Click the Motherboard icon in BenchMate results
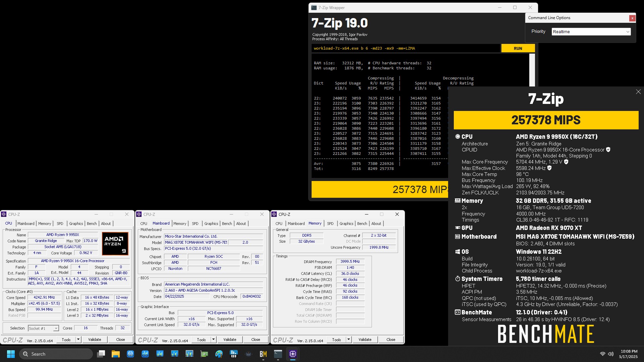Screen dimensions: 644x362 pos(458,237)
